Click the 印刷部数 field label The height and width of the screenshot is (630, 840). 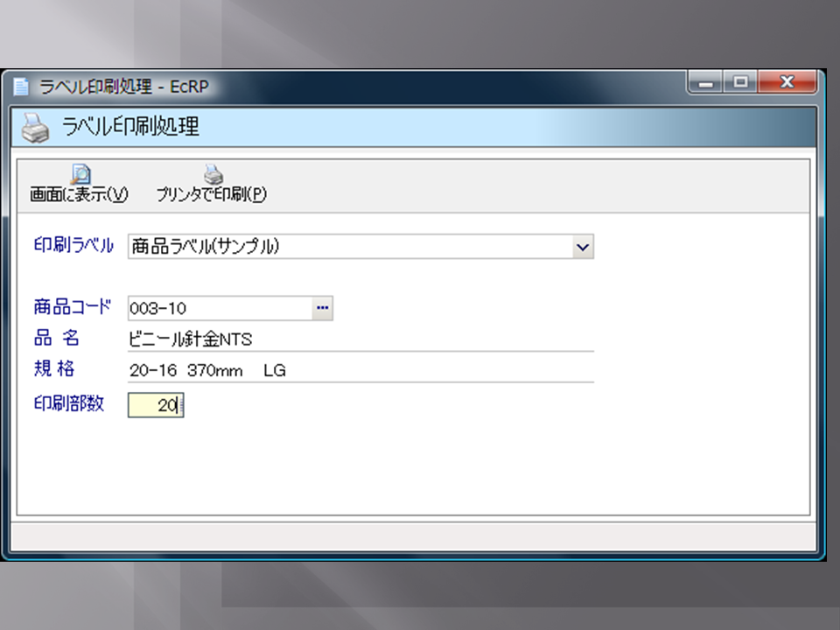69,404
